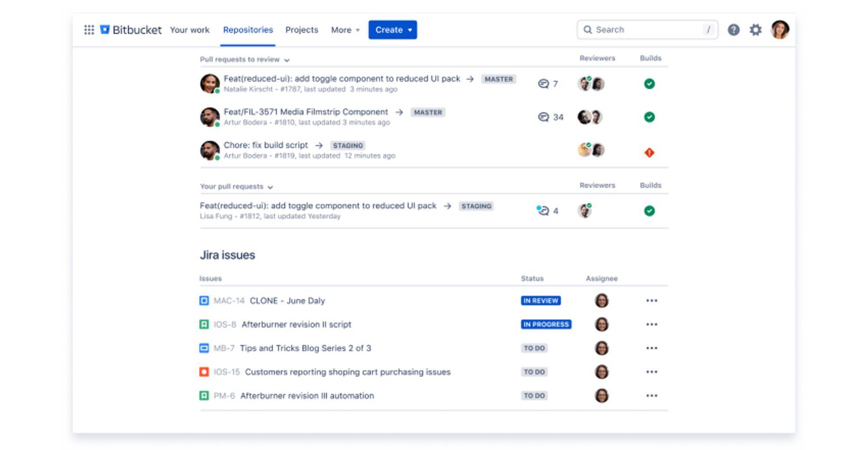Go to the Your work tab
Viewport: 868px width, 450px height.
190,30
